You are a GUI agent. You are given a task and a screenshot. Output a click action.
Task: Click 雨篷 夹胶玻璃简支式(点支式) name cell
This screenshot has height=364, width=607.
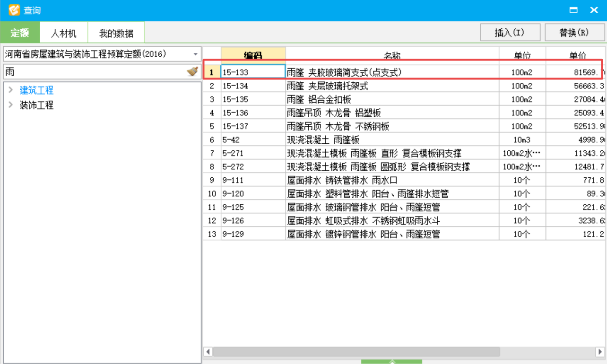[392, 72]
